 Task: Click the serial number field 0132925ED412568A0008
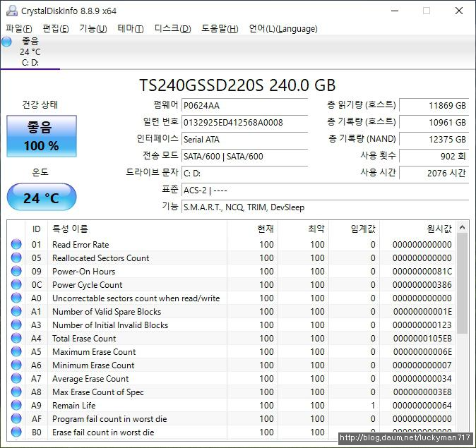pos(244,123)
